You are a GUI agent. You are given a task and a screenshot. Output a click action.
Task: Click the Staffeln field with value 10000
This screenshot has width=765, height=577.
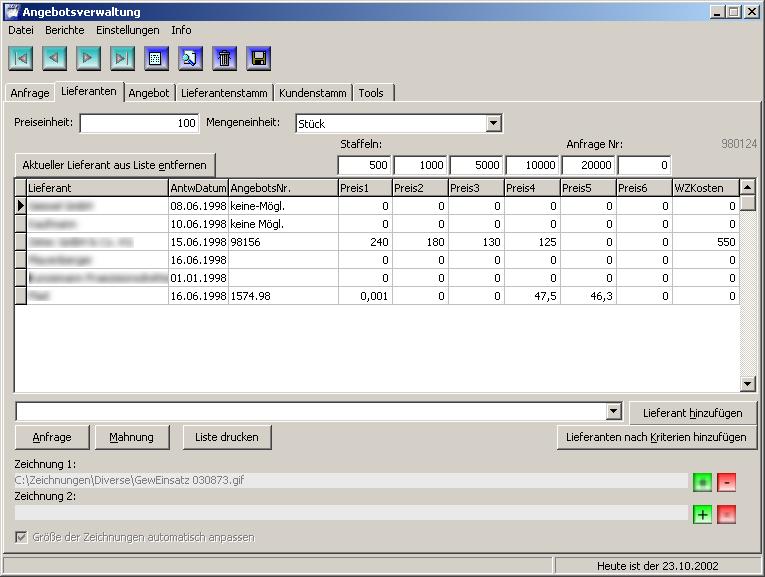(x=532, y=165)
